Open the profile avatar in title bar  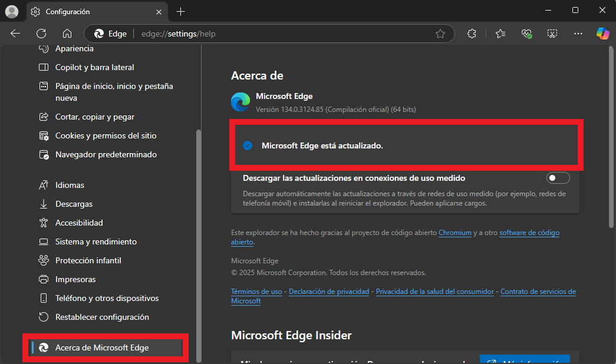[12, 11]
